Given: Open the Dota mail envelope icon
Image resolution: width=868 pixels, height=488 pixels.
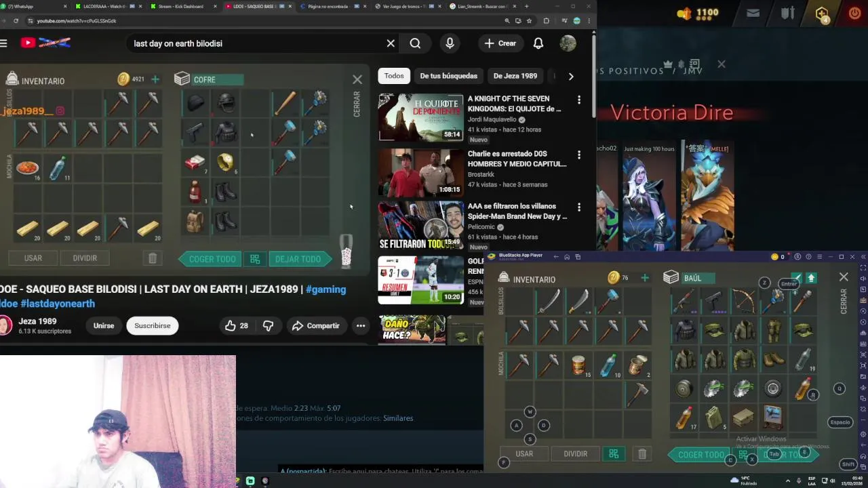Looking at the screenshot, I should click(753, 13).
